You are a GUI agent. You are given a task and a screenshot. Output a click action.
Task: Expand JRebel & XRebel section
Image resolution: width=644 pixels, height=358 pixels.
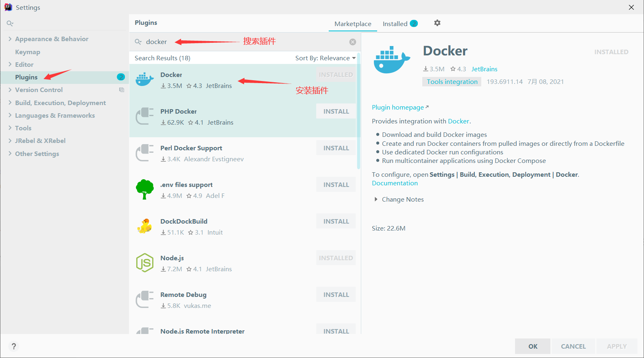click(x=10, y=141)
